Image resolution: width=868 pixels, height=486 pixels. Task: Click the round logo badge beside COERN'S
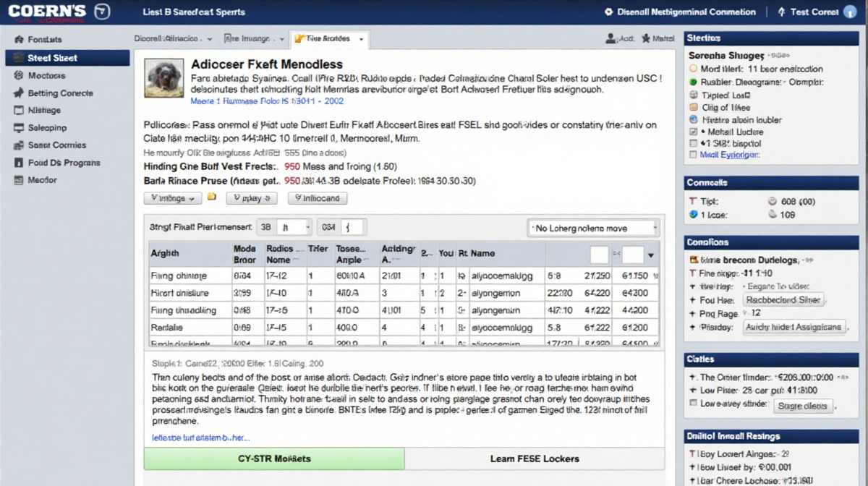click(103, 12)
